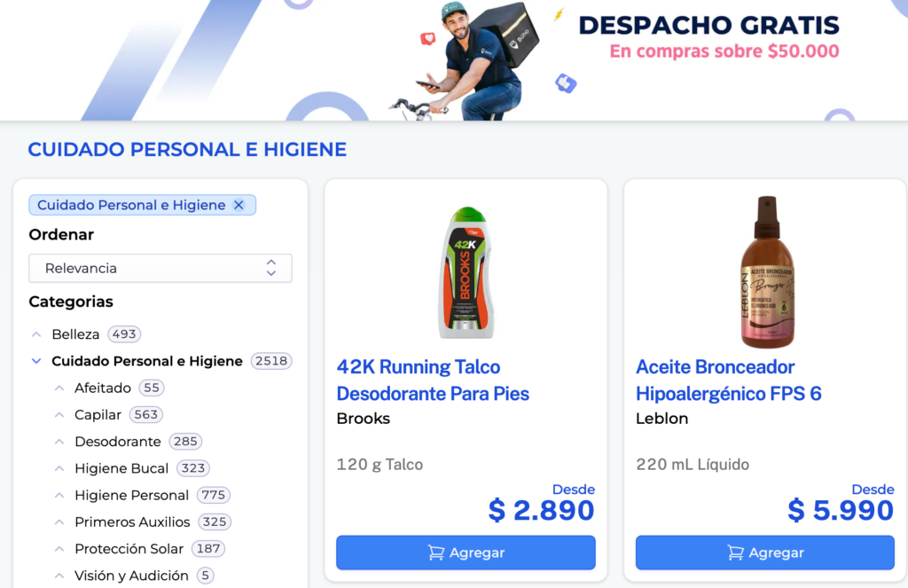Image resolution: width=908 pixels, height=588 pixels.
Task: Click the Brooks talco bottle image
Action: tap(466, 272)
